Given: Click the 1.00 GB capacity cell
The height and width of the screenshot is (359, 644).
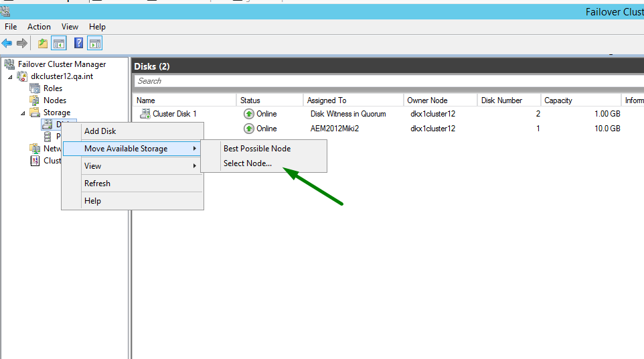Looking at the screenshot, I should coord(607,114).
